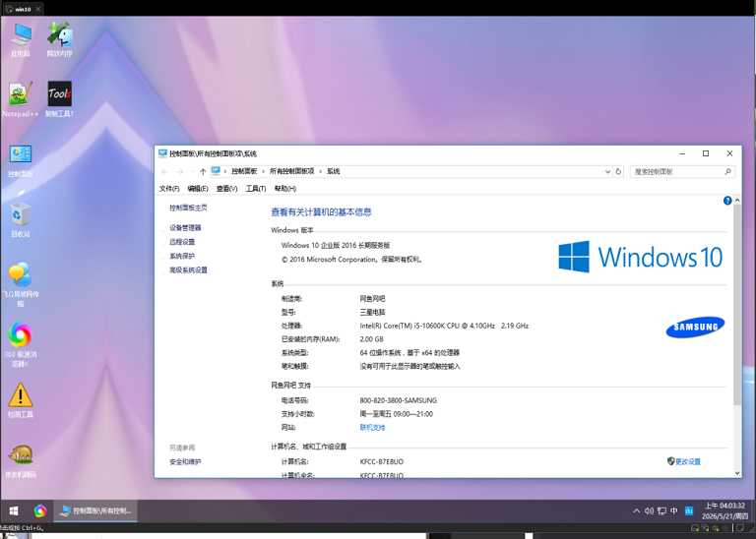Click the vertical scrollbar thumb
Image resolution: width=756 pixels, height=539 pixels.
coord(737,305)
